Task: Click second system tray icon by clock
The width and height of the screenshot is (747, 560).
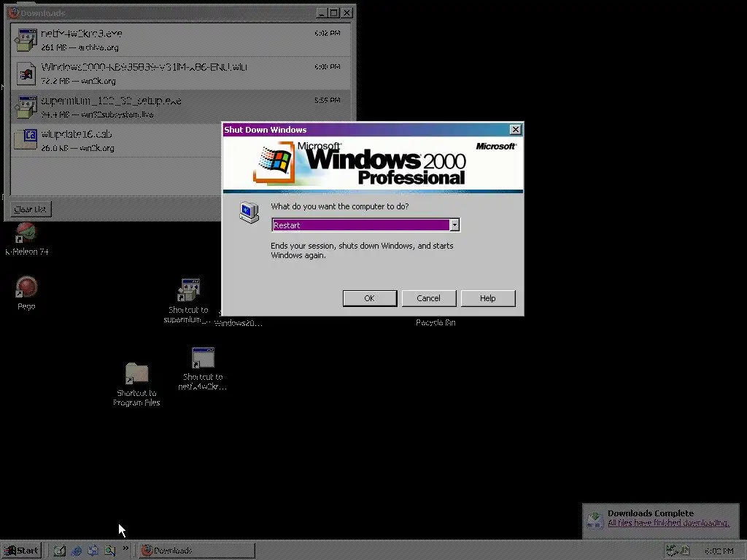Action: [686, 551]
